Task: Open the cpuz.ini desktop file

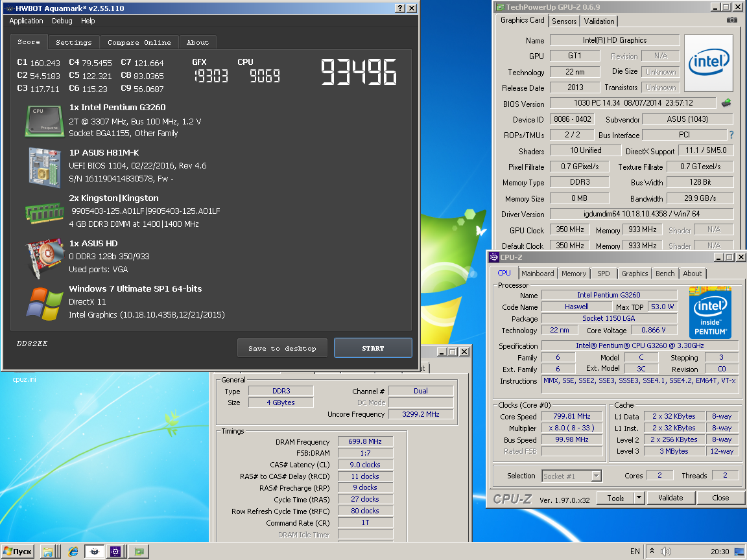Action: click(x=24, y=380)
